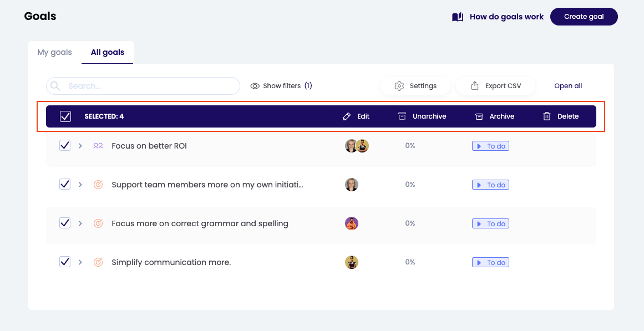644x331 pixels.
Task: Click the book icon beside How do goals work
Action: pyautogui.click(x=458, y=17)
